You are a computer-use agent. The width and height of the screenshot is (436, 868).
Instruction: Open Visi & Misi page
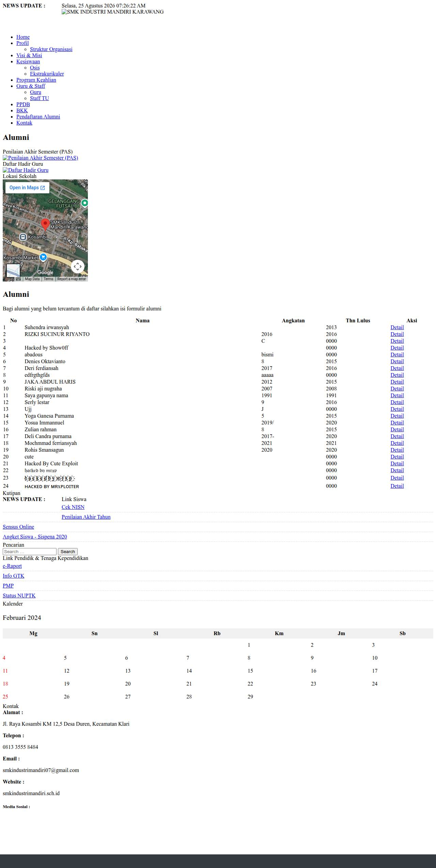click(x=29, y=55)
